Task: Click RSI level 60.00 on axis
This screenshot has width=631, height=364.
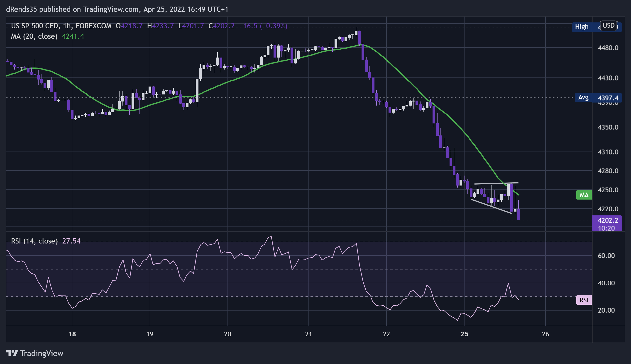Action: click(606, 256)
